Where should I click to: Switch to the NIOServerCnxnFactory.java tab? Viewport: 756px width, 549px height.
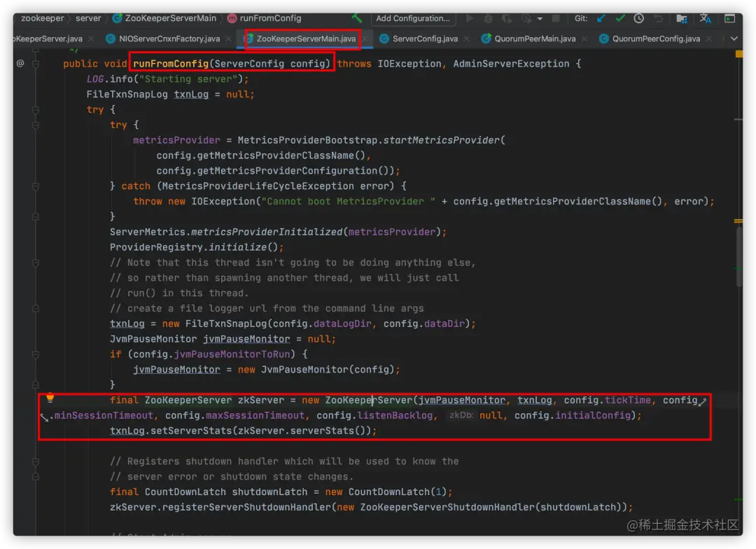[x=169, y=39]
